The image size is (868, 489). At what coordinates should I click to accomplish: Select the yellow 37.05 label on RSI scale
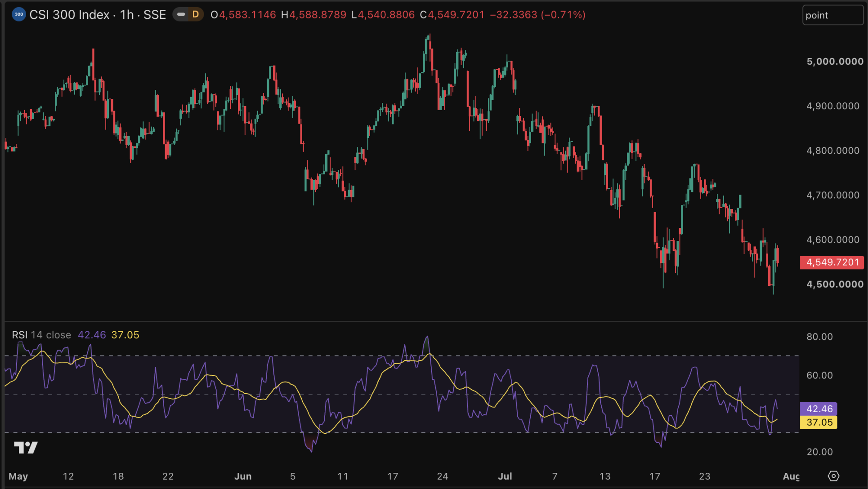819,422
